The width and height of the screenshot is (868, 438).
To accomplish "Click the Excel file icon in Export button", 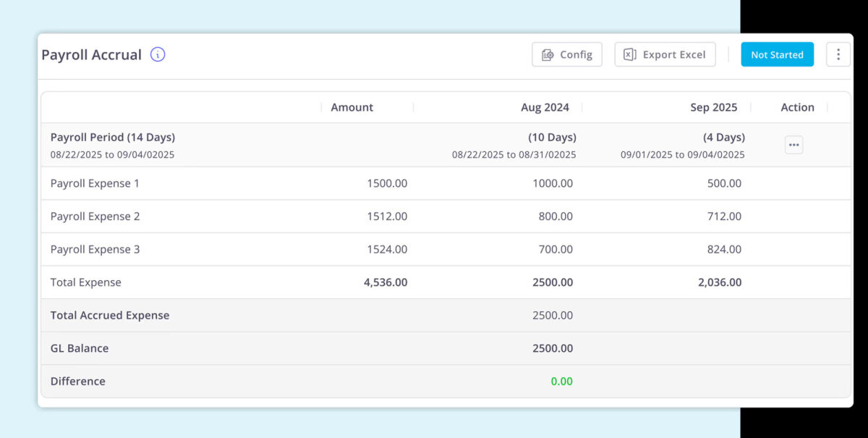I will pyautogui.click(x=629, y=54).
